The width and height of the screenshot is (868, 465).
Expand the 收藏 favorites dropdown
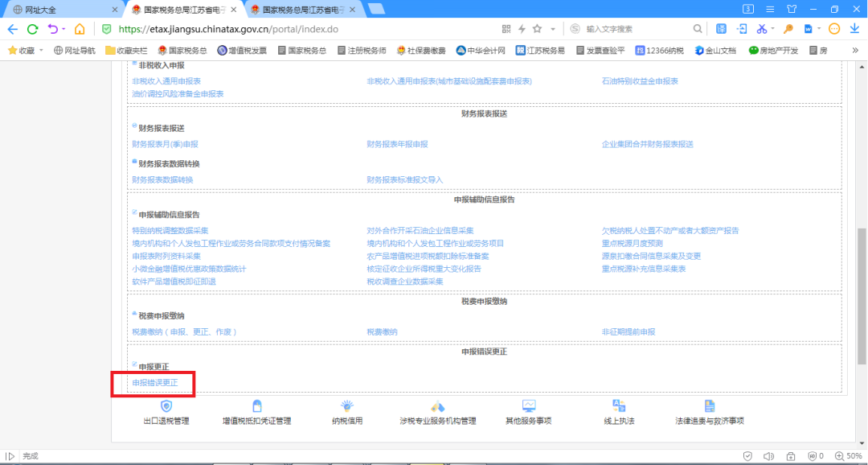pyautogui.click(x=41, y=51)
